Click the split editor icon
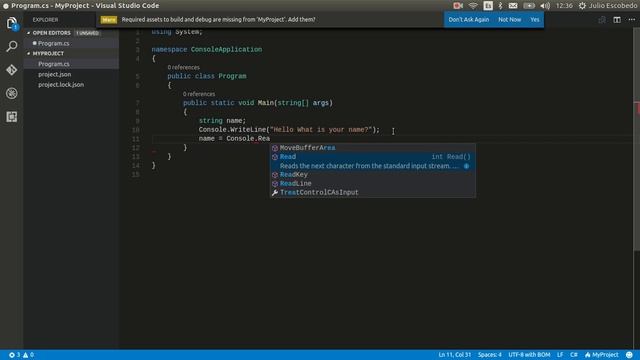 coord(617,20)
